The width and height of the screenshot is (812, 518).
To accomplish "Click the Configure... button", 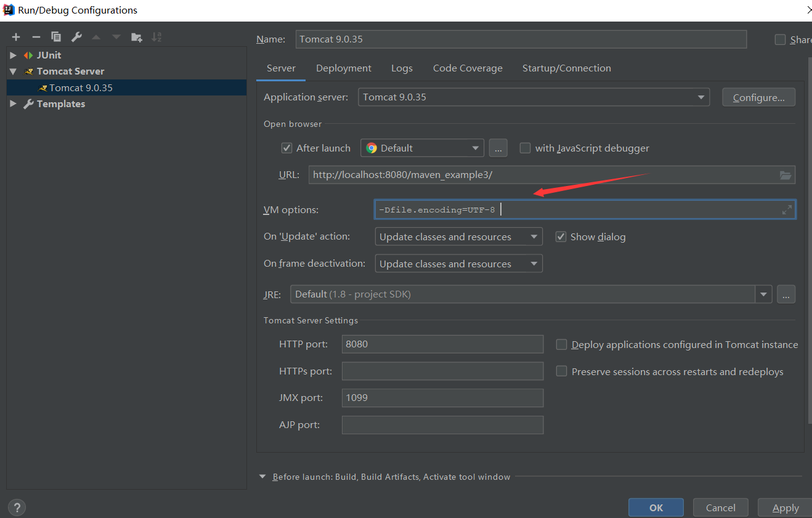I will pos(758,97).
